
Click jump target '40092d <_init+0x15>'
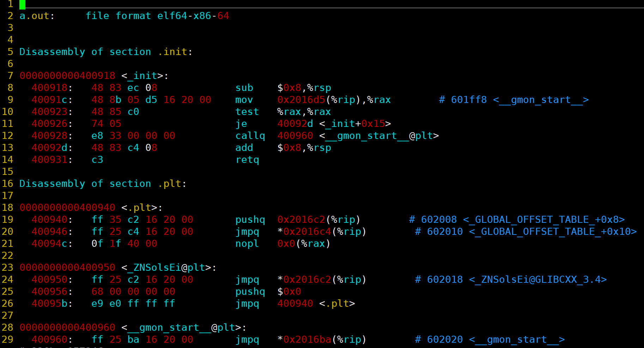(x=334, y=124)
